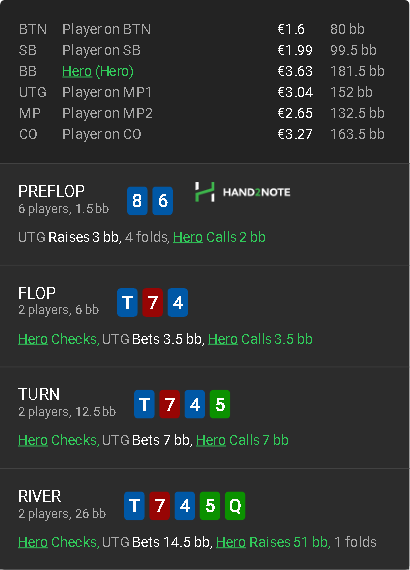This screenshot has width=410, height=570.
Task: Click the blue T card on flop
Action: coord(127,302)
